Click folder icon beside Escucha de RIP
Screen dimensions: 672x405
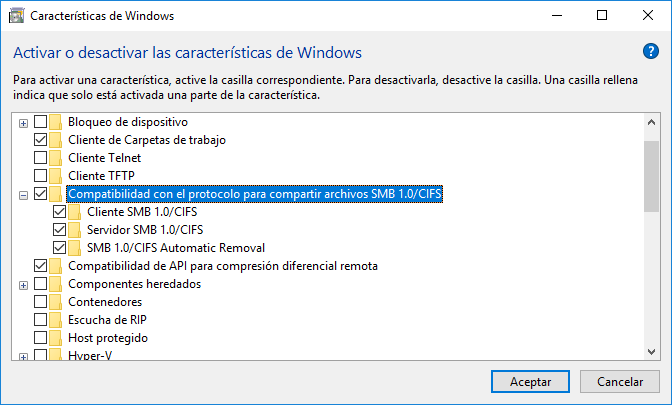[x=56, y=320]
